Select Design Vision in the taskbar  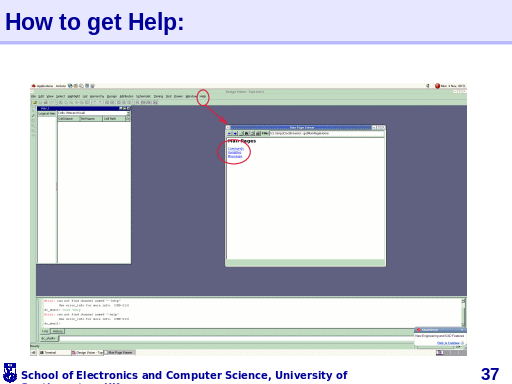[x=87, y=353]
